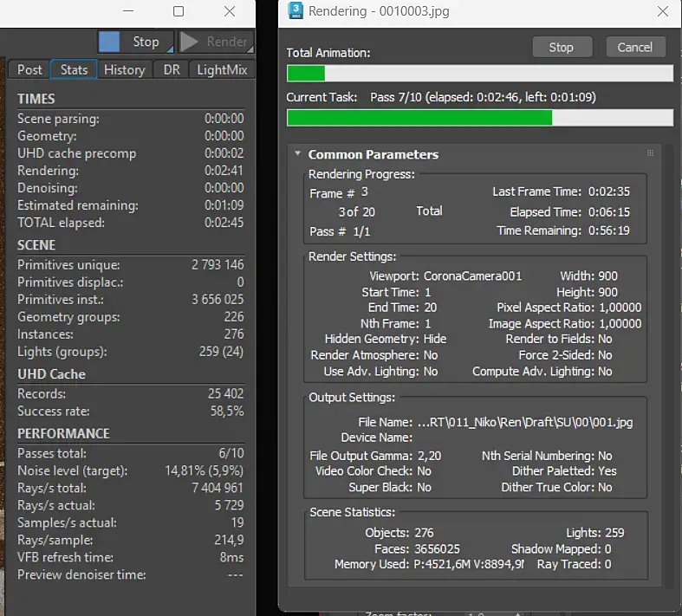
Task: Stop the animation in Rendering dialog
Action: pos(562,47)
